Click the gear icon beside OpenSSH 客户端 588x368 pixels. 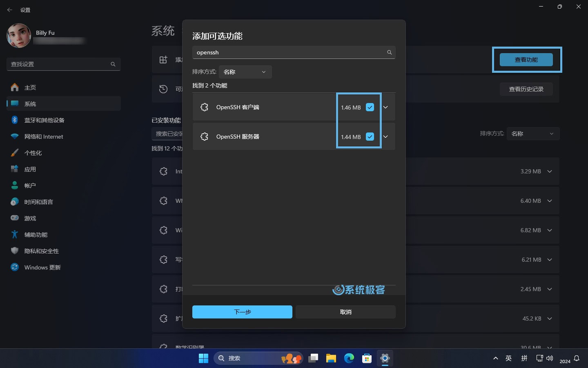[204, 107]
